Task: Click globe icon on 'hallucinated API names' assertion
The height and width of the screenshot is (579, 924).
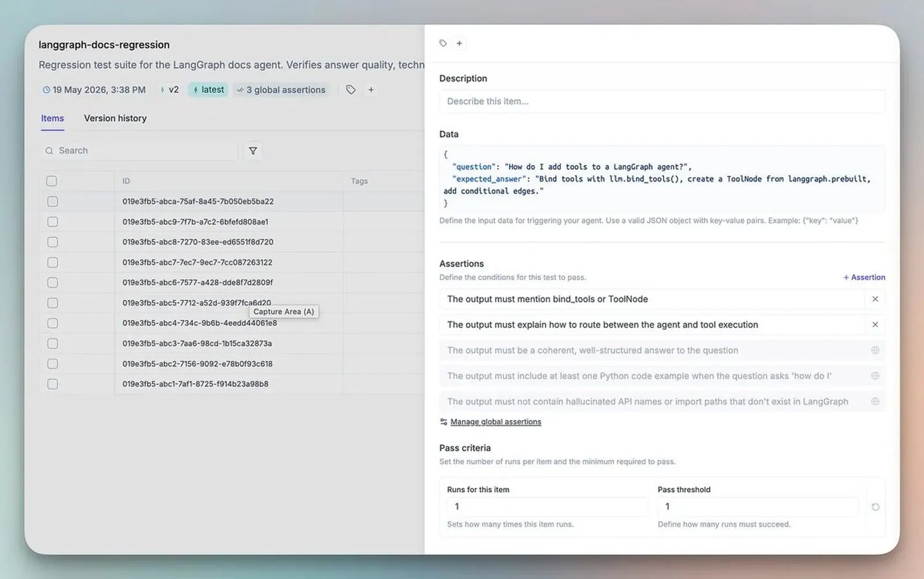Action: (875, 402)
